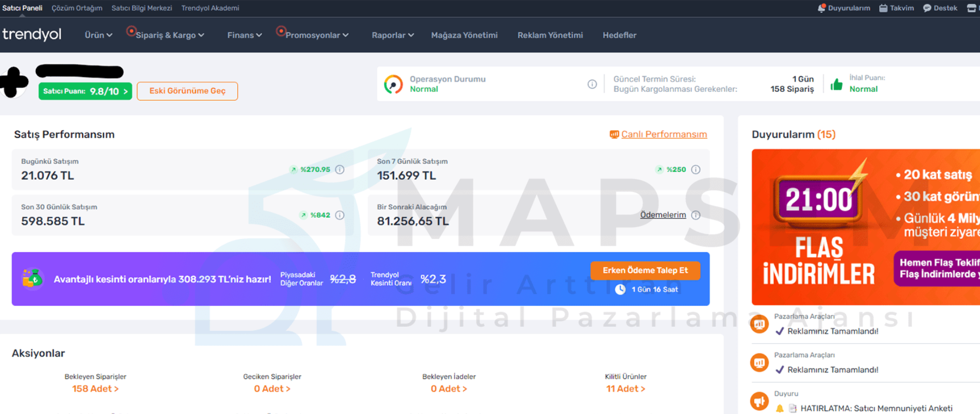The height and width of the screenshot is (414, 980).
Task: Open Kilitli Ürünler 11 Adet link
Action: click(x=626, y=389)
